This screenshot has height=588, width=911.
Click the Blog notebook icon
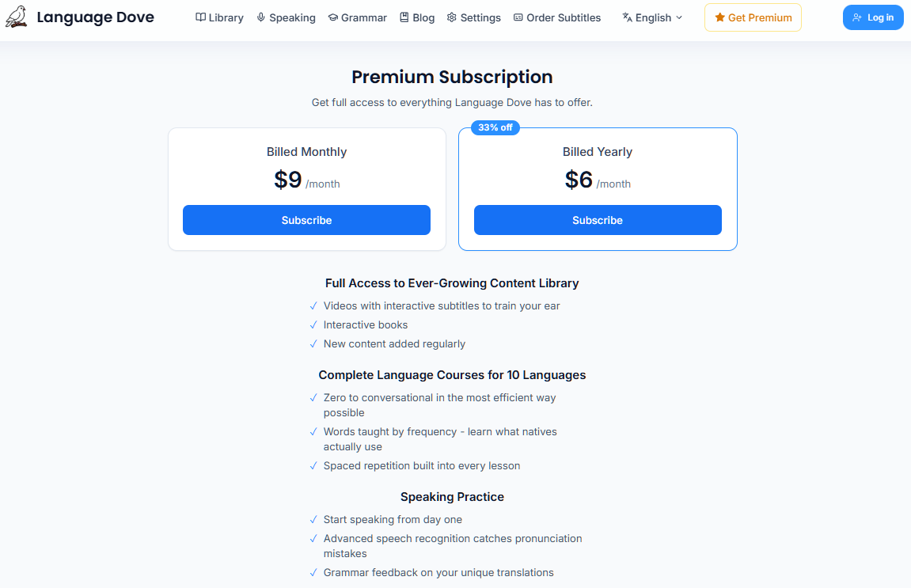pyautogui.click(x=404, y=17)
